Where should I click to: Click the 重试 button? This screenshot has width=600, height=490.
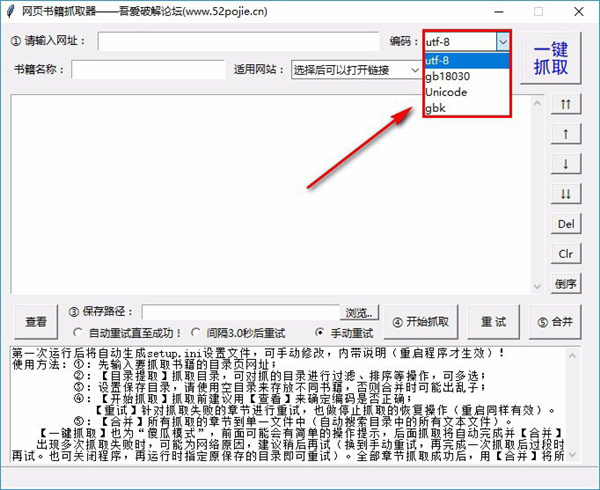coord(493,322)
